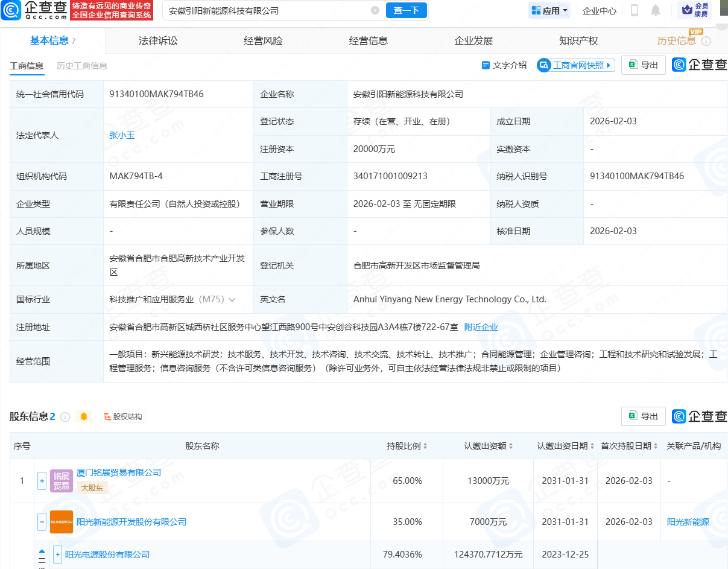Clear the search box with the X icon
728x569 pixels.
(375, 10)
